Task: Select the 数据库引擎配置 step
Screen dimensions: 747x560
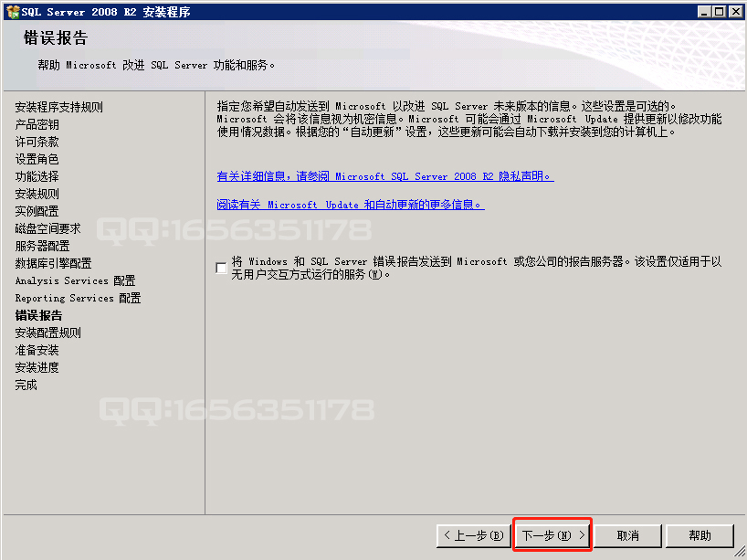Action: pyautogui.click(x=53, y=264)
